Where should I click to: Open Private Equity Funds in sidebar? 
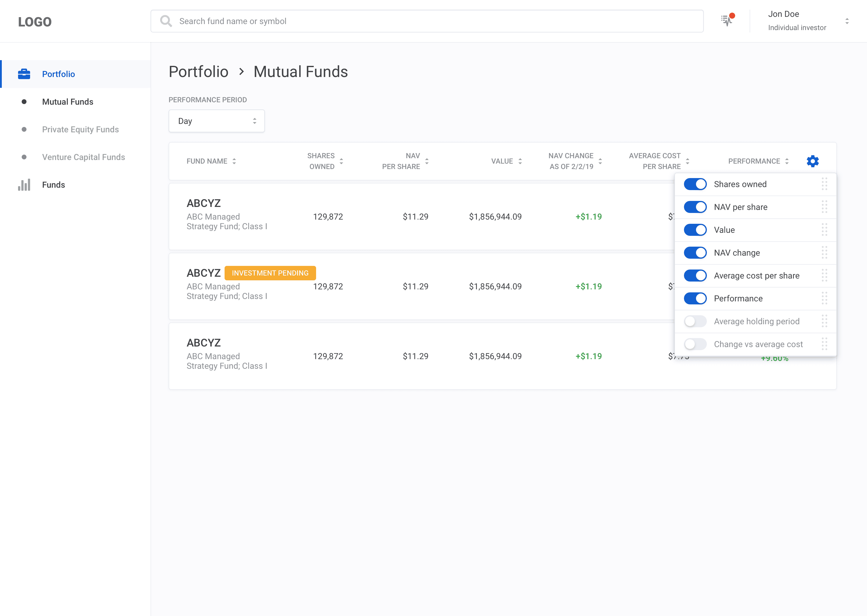pos(80,129)
